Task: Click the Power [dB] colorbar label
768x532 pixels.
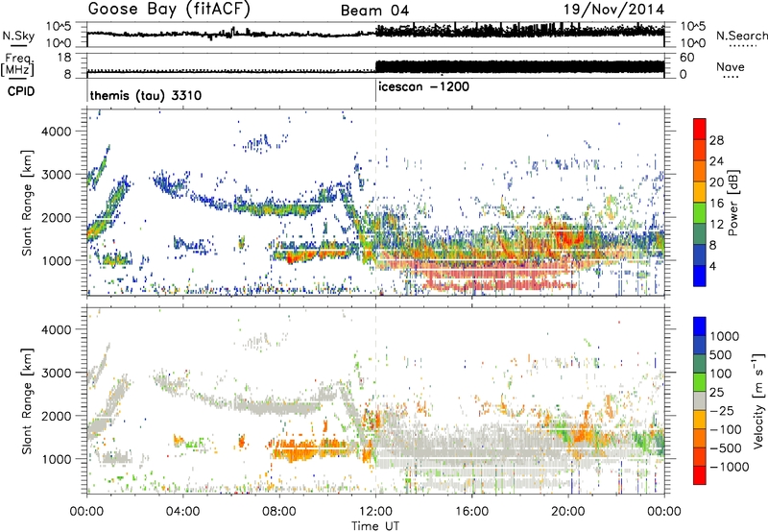Action: 732,203
